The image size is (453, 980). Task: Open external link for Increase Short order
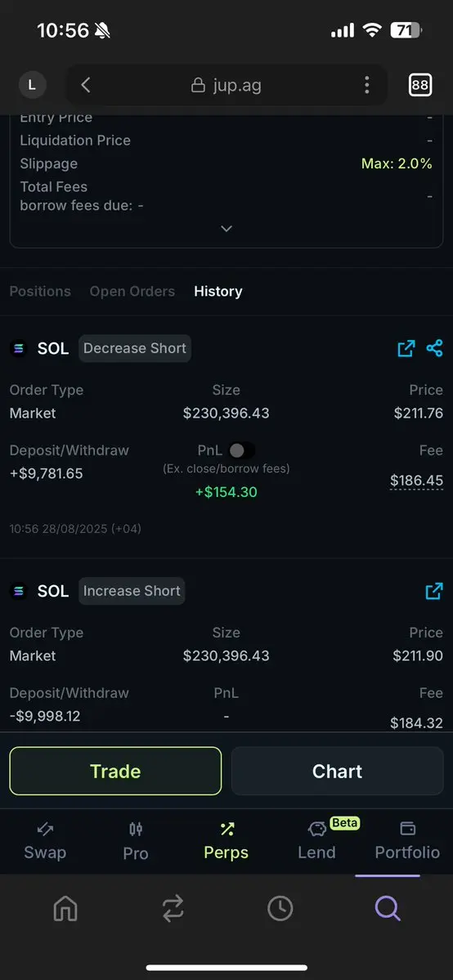point(433,591)
